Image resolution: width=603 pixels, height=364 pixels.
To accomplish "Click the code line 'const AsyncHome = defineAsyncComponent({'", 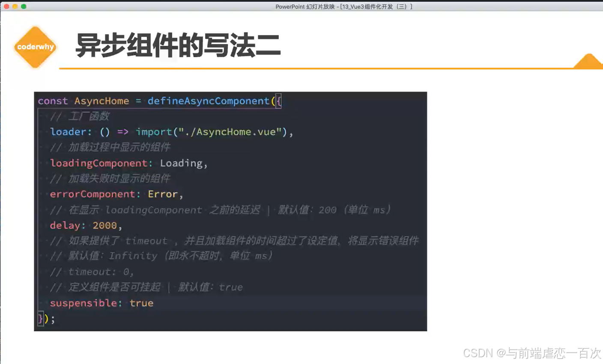I will point(160,101).
